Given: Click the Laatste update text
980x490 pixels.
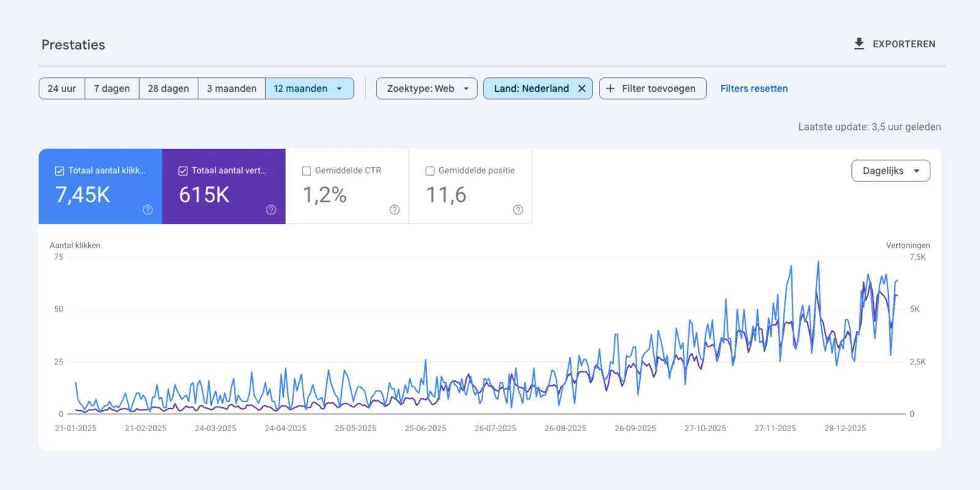Looking at the screenshot, I should point(870,127).
